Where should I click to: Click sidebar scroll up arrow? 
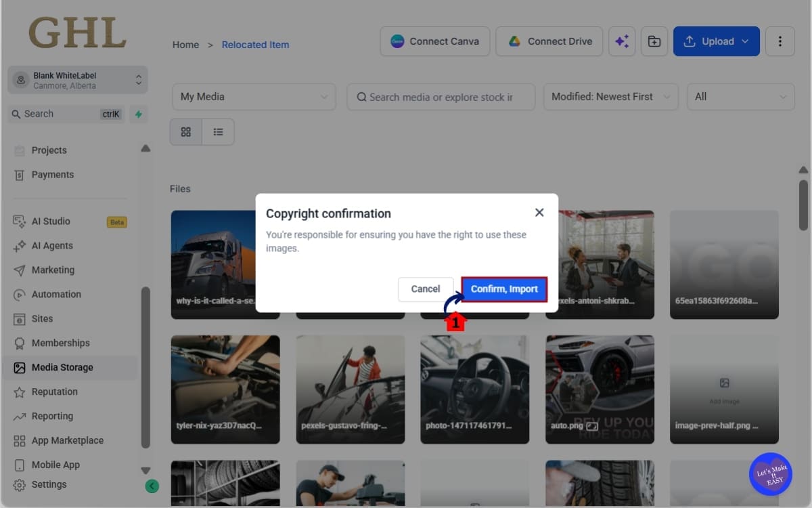click(145, 148)
